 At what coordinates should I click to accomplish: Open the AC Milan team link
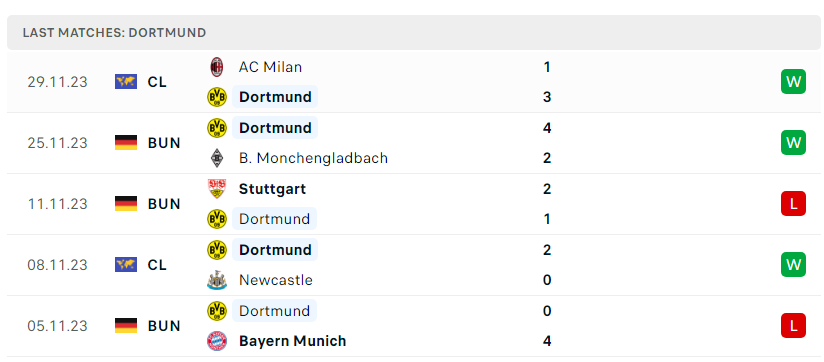(270, 67)
